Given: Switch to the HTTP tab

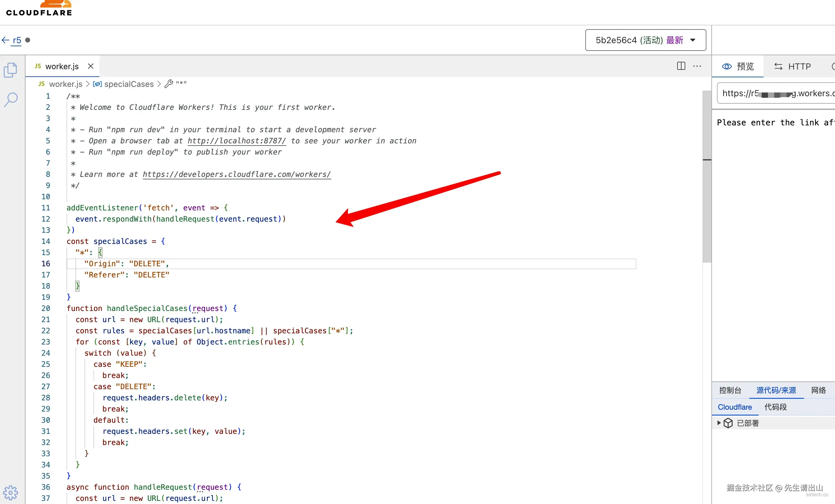Looking at the screenshot, I should 792,66.
